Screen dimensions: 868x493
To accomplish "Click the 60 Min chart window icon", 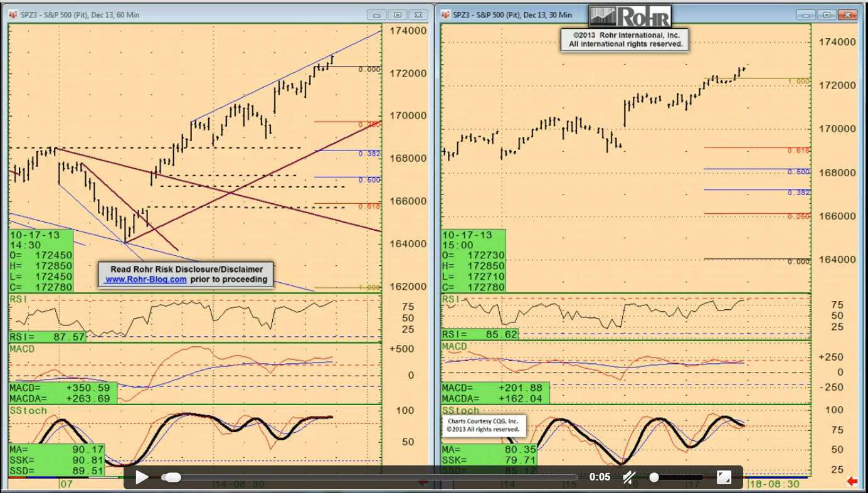I will click(13, 14).
